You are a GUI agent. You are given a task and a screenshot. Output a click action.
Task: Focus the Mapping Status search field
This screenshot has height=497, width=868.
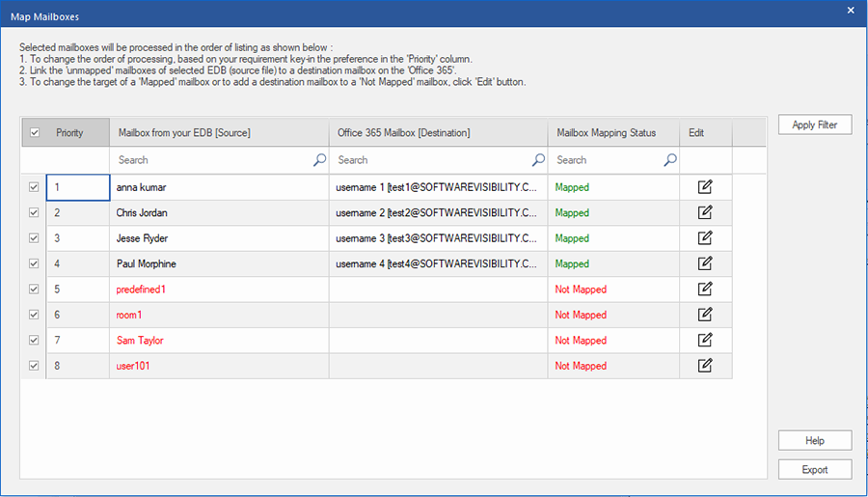coord(614,160)
